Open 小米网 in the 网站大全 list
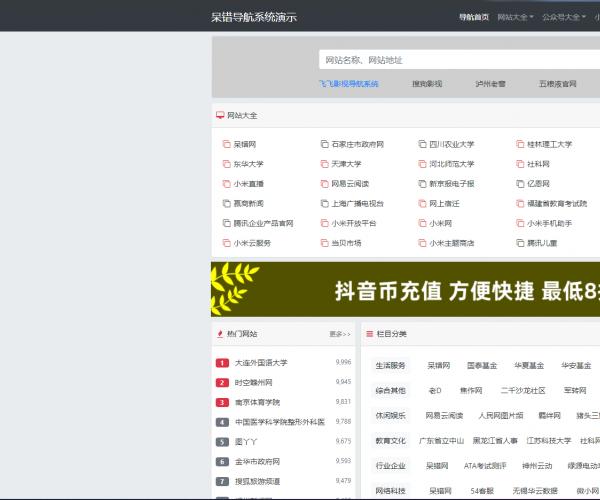The width and height of the screenshot is (600, 500). pos(440,223)
